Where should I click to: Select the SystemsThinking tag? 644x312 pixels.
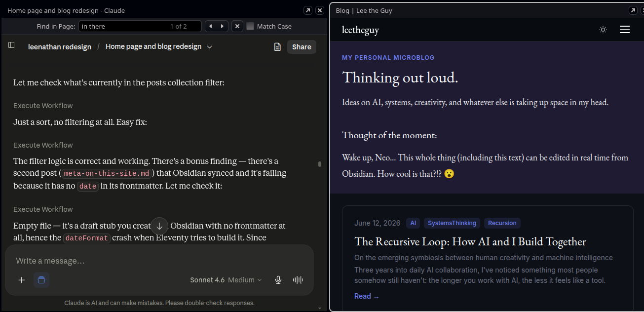click(x=452, y=223)
